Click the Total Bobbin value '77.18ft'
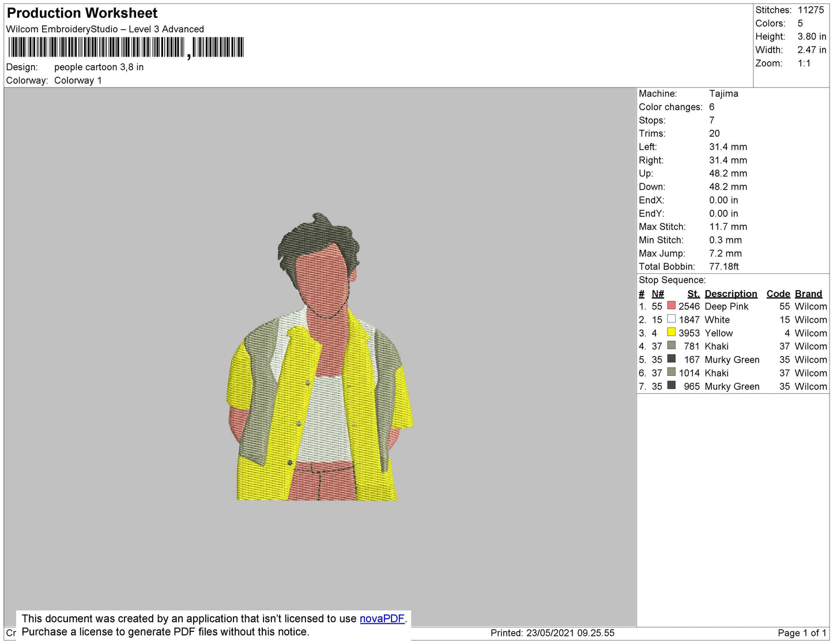This screenshot has height=644, width=833. 724,266
